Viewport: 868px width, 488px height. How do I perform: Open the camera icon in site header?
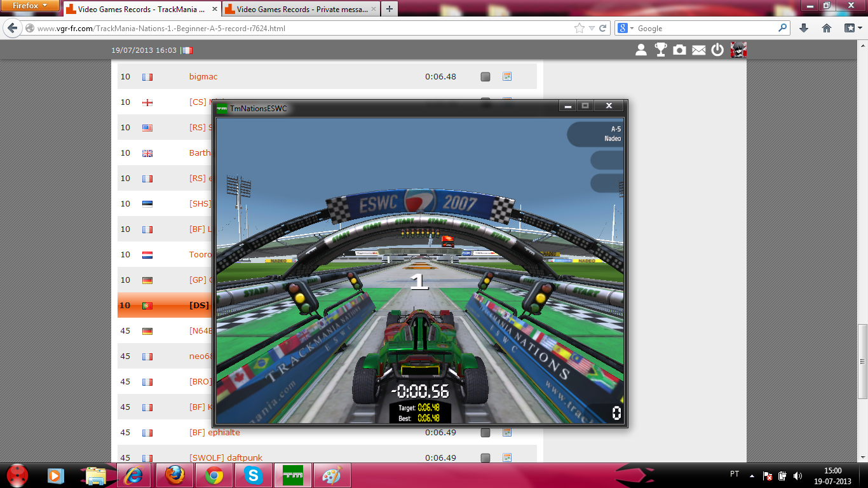pos(680,50)
